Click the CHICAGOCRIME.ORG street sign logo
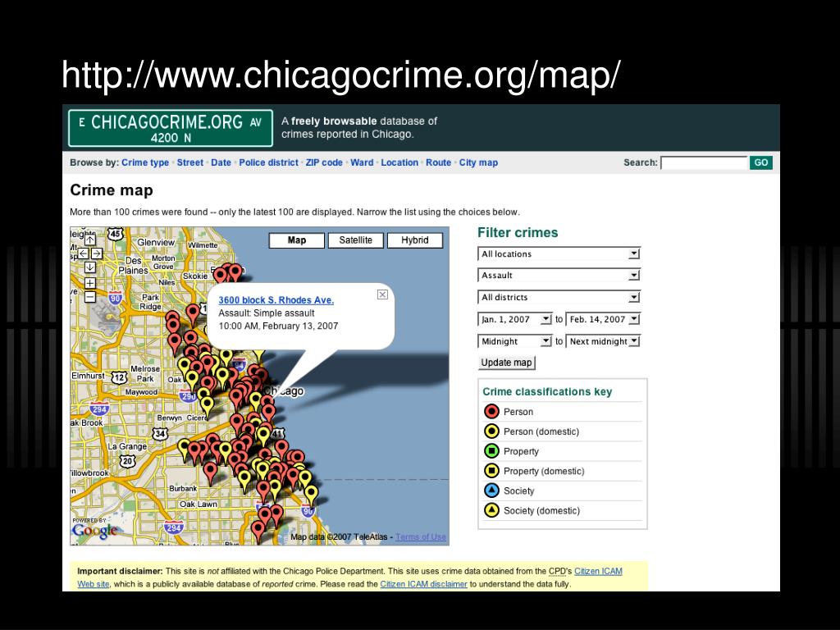 click(171, 128)
